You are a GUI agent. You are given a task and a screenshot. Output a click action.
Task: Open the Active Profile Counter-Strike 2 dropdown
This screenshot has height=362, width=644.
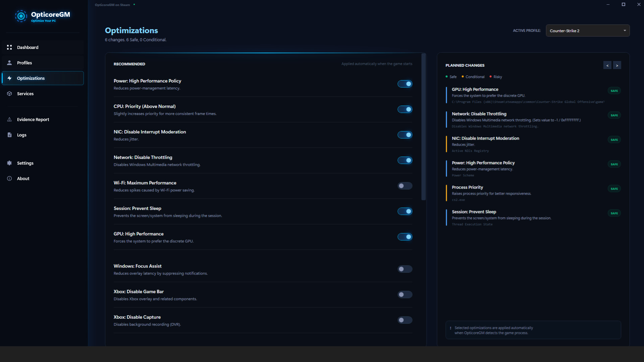(x=587, y=31)
